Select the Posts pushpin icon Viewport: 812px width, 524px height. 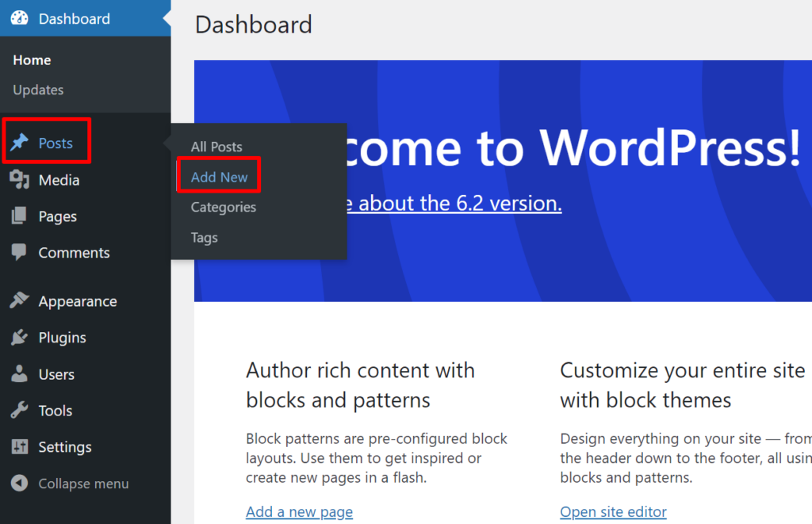coord(21,141)
